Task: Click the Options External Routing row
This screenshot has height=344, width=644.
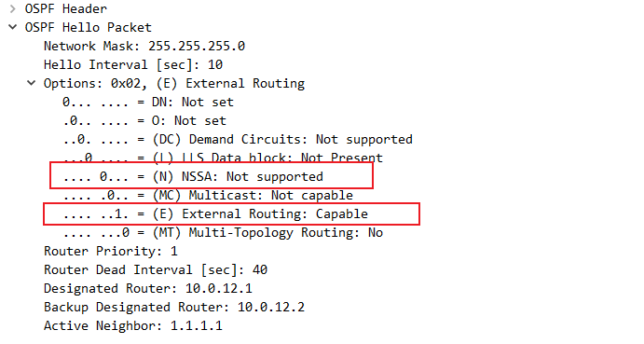Action: coord(174,83)
